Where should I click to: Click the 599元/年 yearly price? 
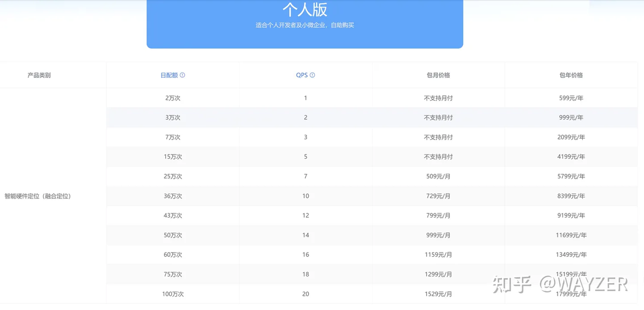pos(571,98)
